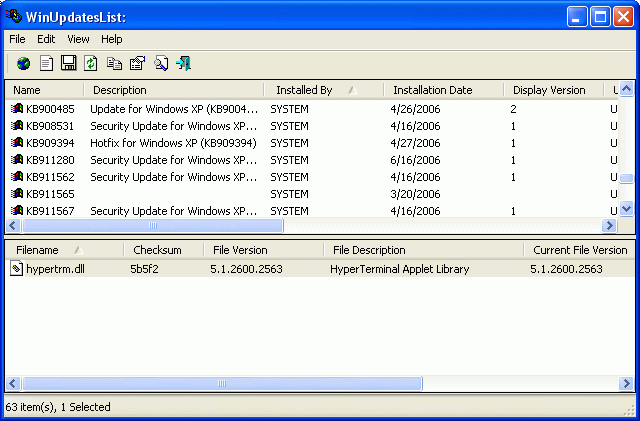Click the upper list's horizontal scrollbar thumb
This screenshot has height=421, width=640.
(x=153, y=225)
